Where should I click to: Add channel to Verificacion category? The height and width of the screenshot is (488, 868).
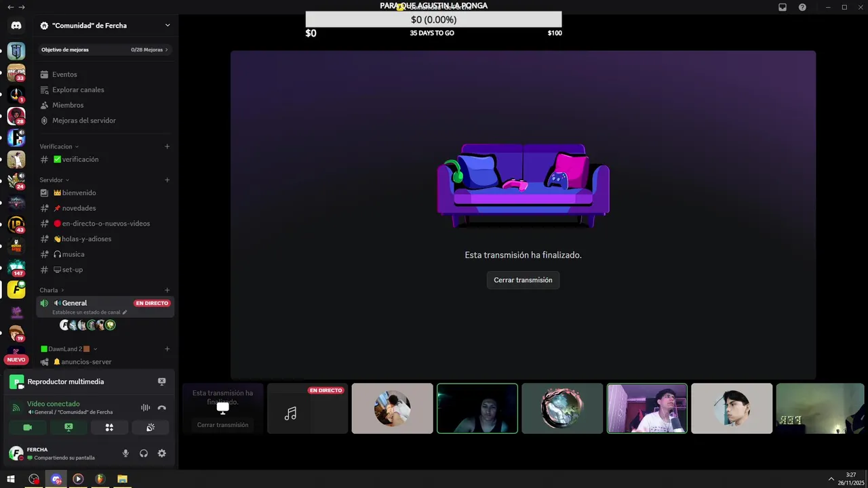click(x=167, y=146)
